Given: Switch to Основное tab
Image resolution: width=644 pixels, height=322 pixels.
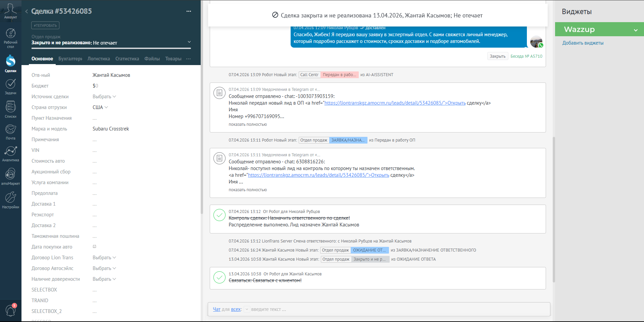Looking at the screenshot, I should pos(42,59).
